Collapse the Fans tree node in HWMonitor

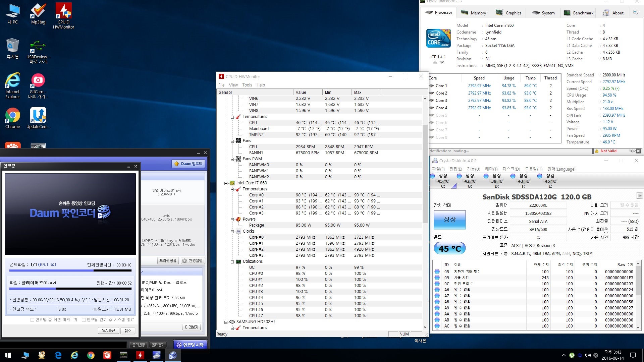point(232,141)
